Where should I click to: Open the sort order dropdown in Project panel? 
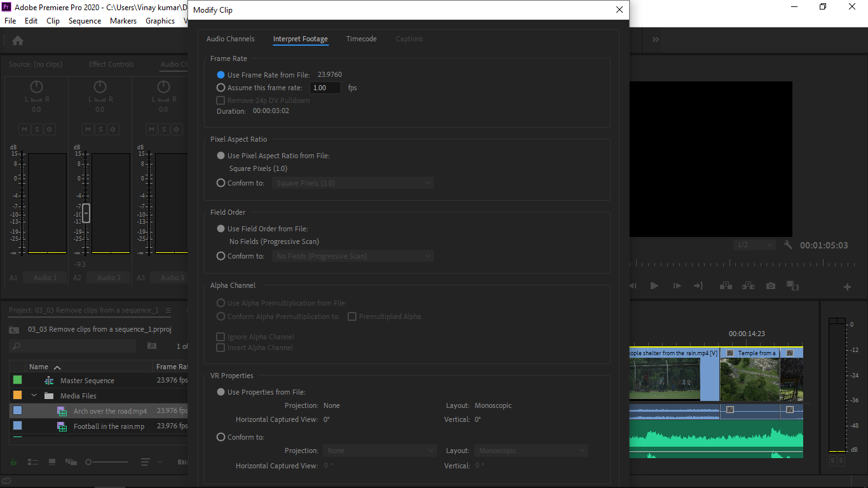tap(146, 462)
